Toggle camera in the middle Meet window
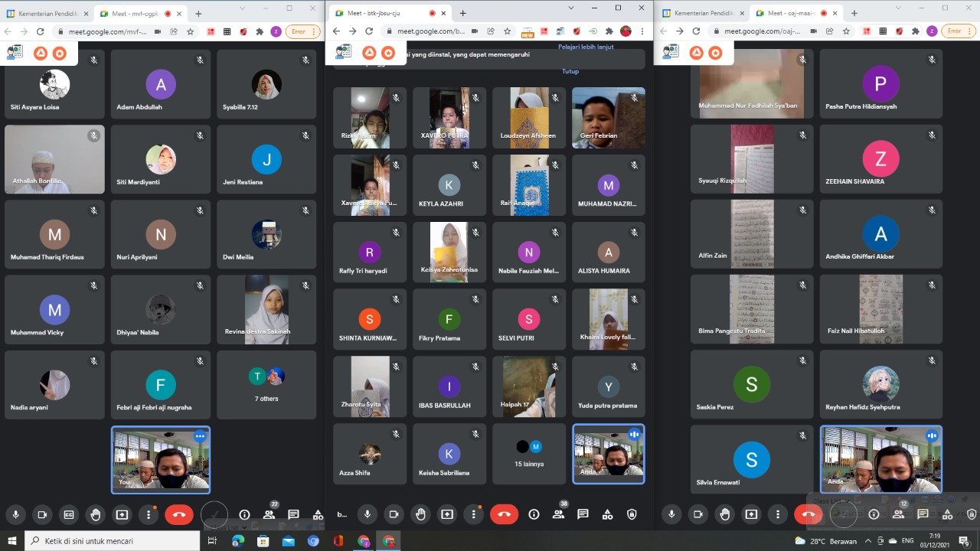Viewport: 980px width, 551px height. tap(394, 515)
